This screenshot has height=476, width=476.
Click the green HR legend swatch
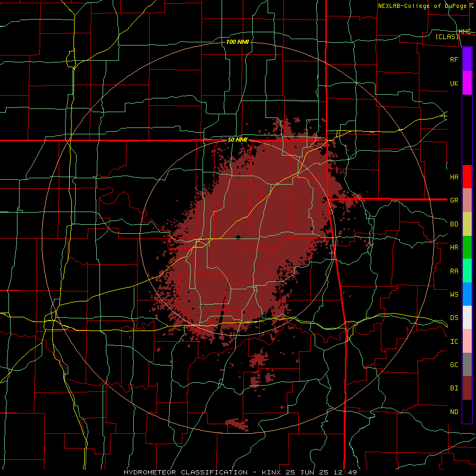467,248
